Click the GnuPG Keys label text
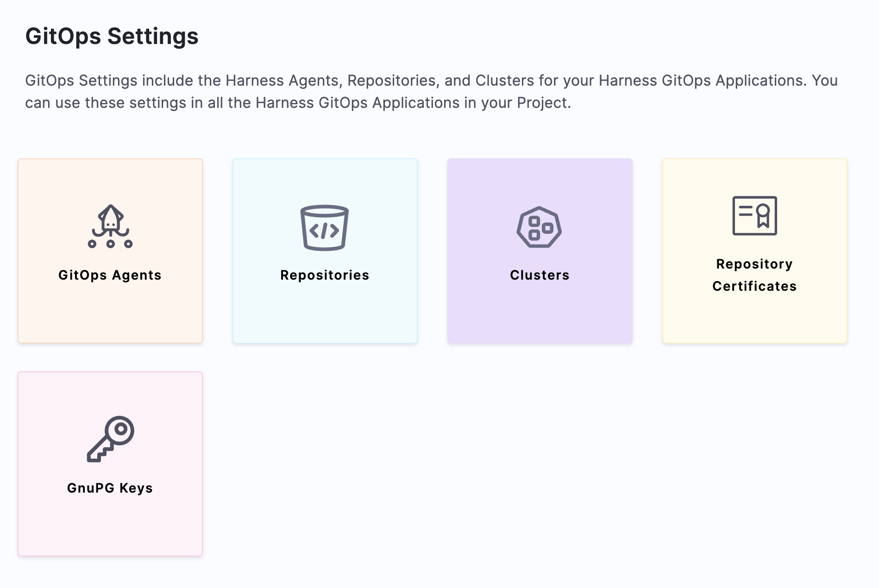 click(110, 487)
